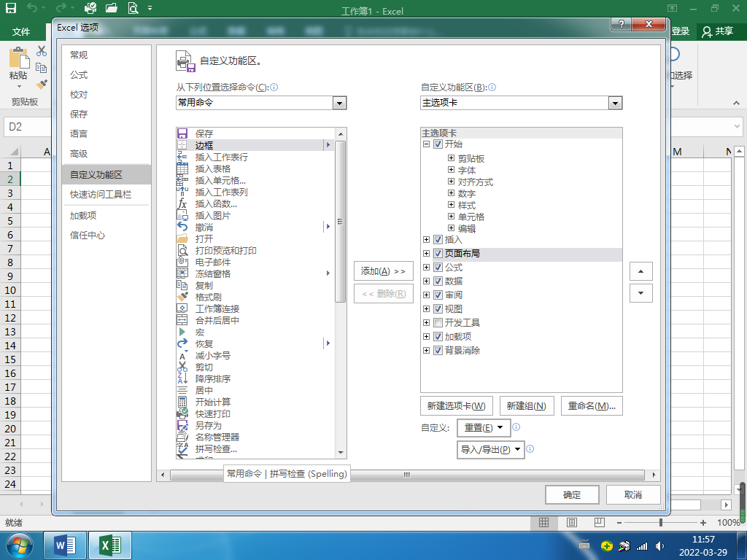Viewport: 747px width, 560px height.
Task: Click the Save icon in the quick access toolbar
Action: point(10,8)
